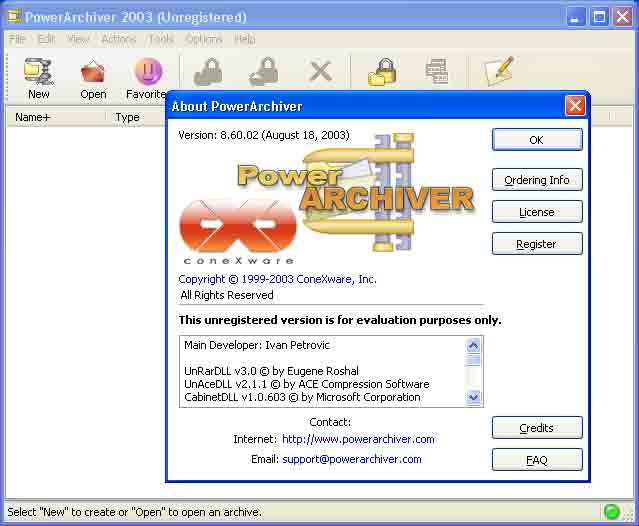Click the credits list scroll-up arrow
639x526 pixels.
(x=474, y=346)
